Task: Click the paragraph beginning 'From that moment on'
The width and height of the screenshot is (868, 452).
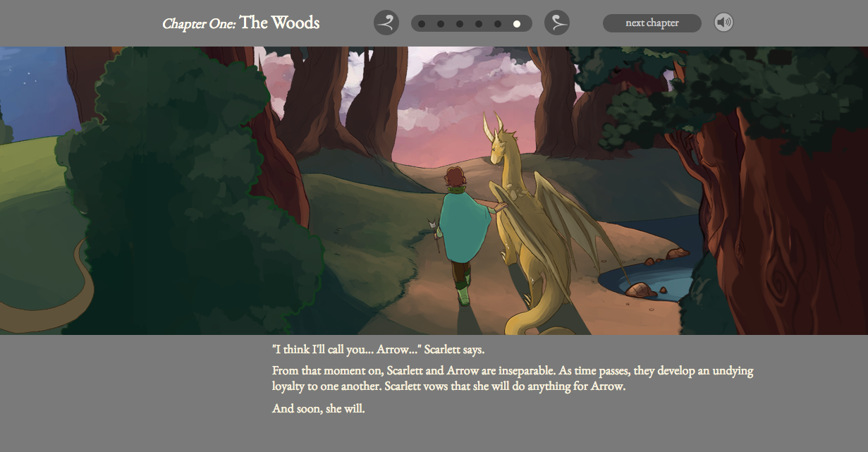Action: 513,379
